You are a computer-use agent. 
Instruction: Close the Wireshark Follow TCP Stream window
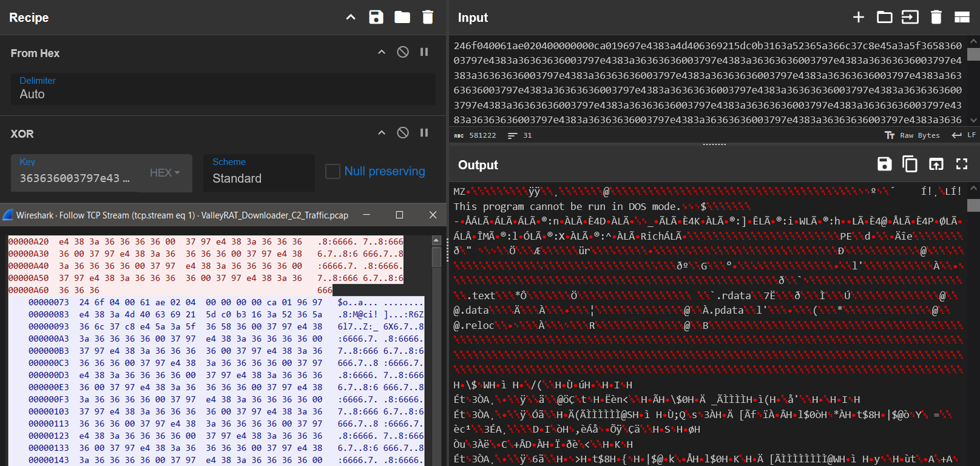[x=433, y=215]
